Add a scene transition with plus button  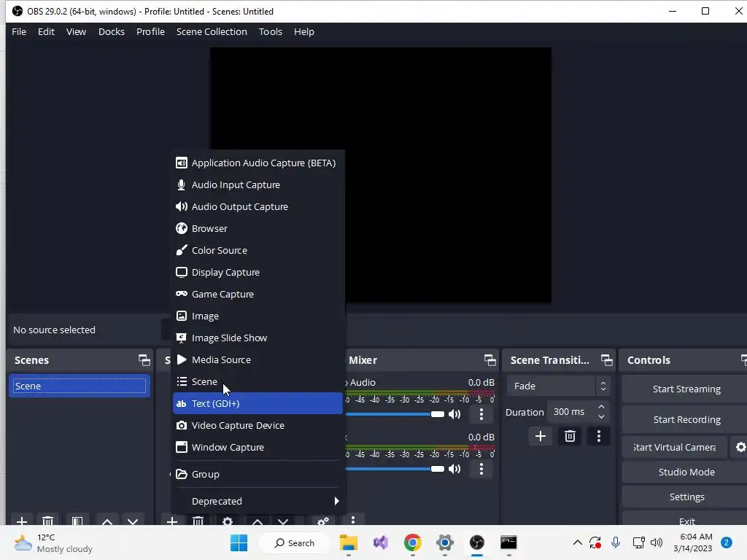[541, 436]
